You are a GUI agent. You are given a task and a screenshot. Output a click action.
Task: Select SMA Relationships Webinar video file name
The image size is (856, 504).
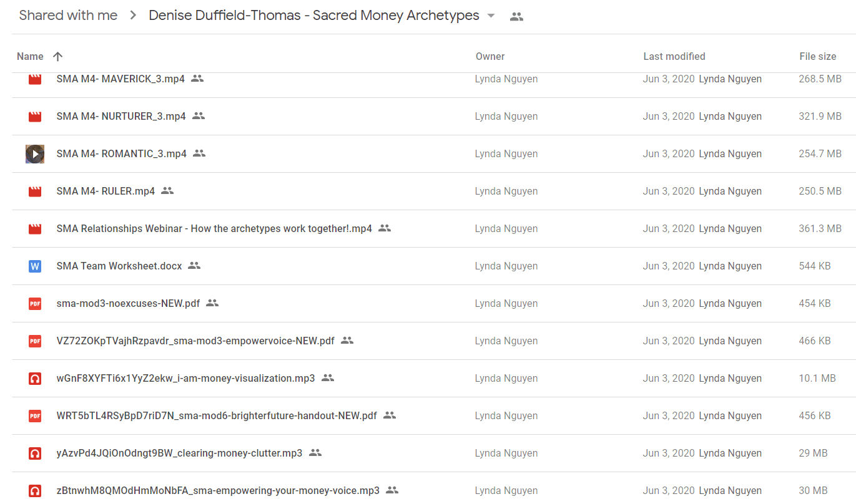point(214,229)
